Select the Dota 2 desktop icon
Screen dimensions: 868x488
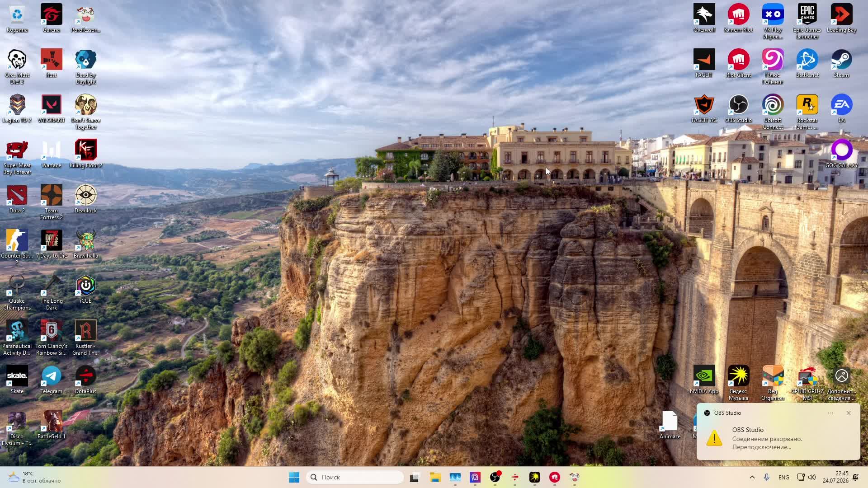(17, 199)
